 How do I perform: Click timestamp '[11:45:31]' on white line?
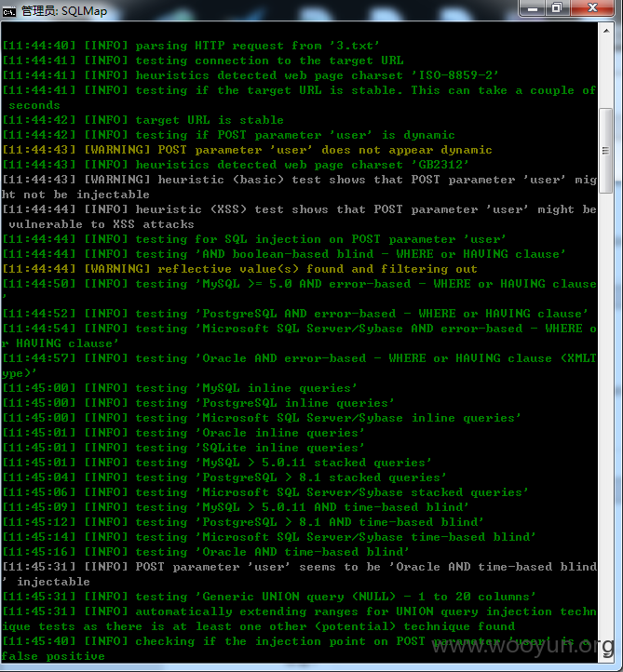tap(39, 567)
